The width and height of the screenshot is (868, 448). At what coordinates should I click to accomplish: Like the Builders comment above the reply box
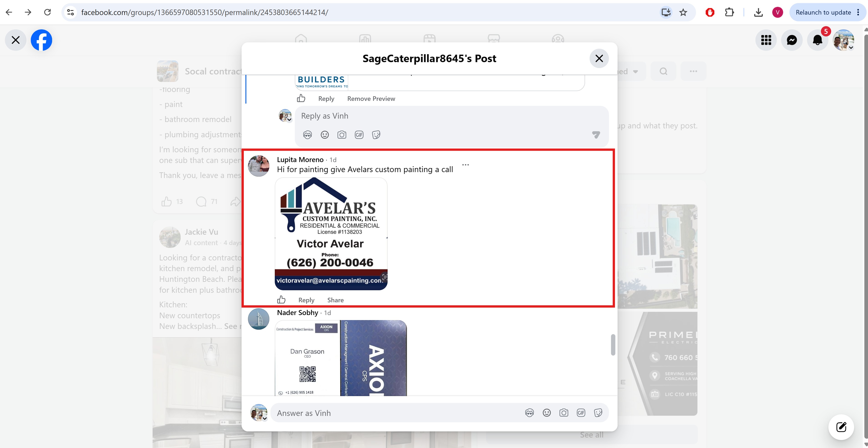[x=301, y=98]
